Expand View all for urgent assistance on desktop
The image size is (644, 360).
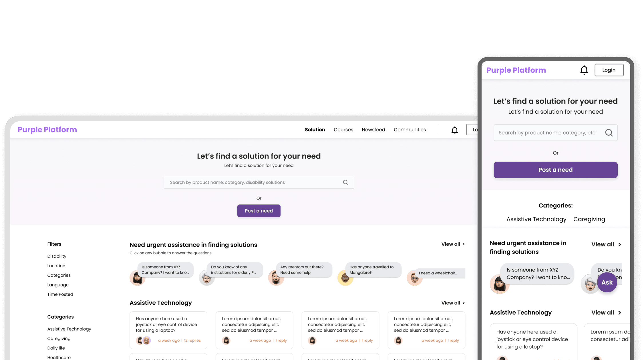click(453, 244)
